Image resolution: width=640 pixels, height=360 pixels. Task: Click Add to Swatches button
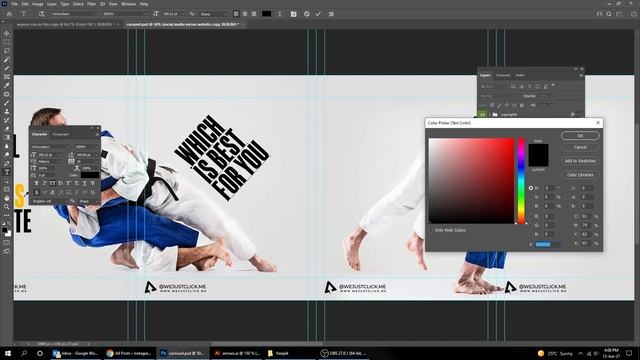pos(580,161)
